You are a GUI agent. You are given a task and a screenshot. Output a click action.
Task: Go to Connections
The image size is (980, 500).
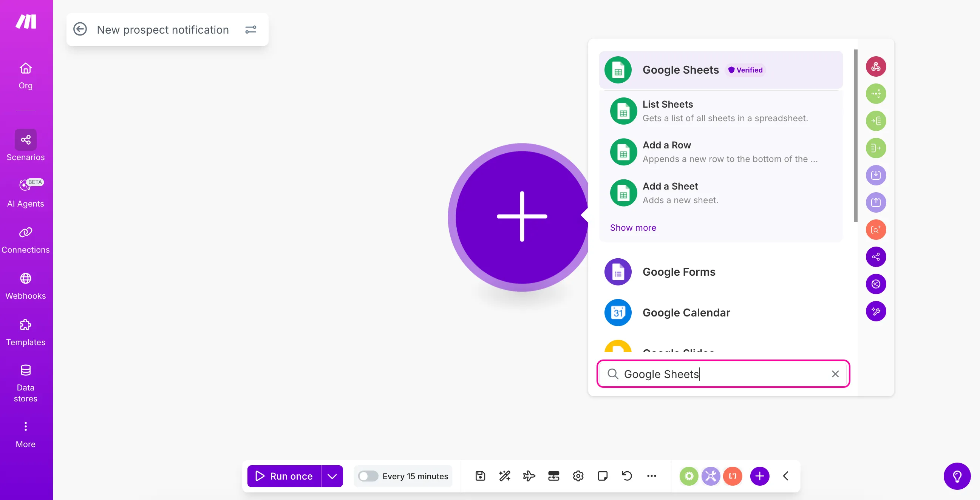(x=25, y=240)
